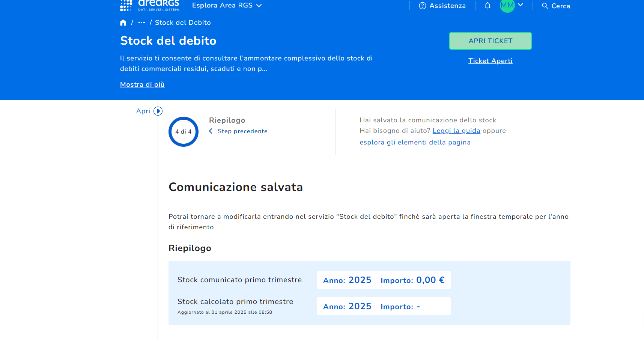The height and width of the screenshot is (340, 644).
Task: Click the home breadcrumb icon
Action: (123, 23)
